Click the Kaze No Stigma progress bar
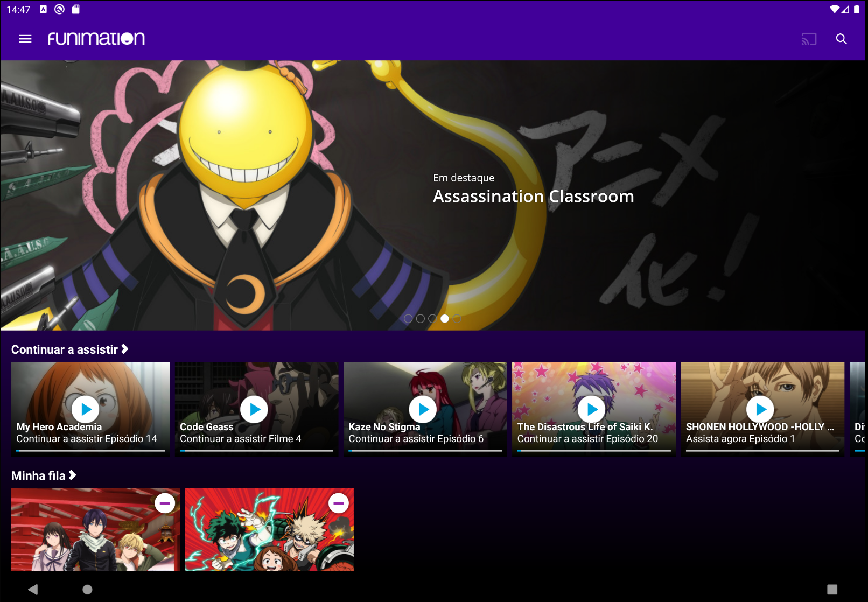Image resolution: width=868 pixels, height=602 pixels. point(425,451)
